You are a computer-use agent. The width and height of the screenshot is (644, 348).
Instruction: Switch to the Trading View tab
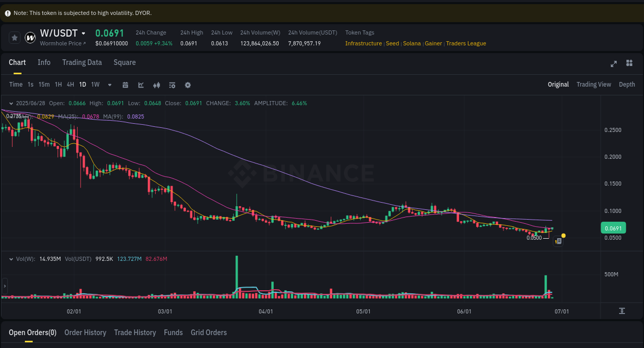[x=594, y=84]
